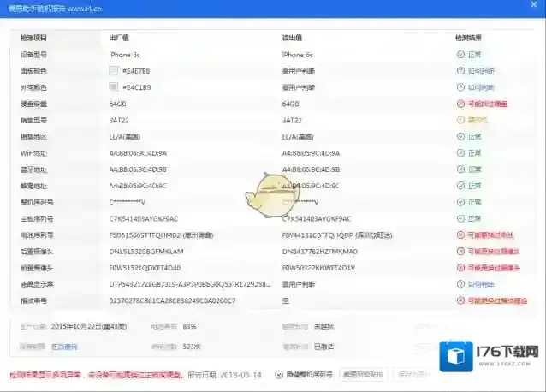The width and height of the screenshot is (546, 392).
Task: Click the 可能改过硬盘 result text
Action: pos(488,104)
